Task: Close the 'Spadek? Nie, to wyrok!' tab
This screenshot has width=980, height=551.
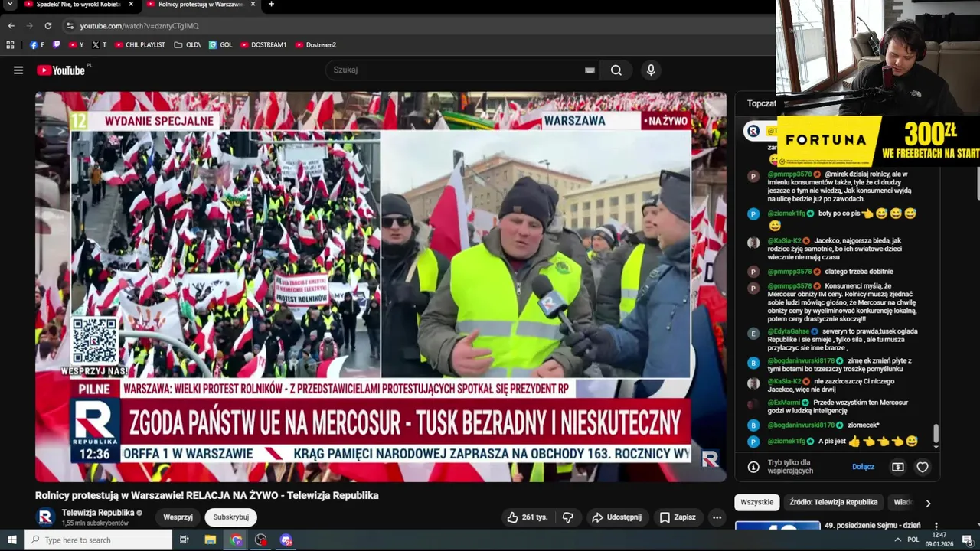Action: coord(131,4)
